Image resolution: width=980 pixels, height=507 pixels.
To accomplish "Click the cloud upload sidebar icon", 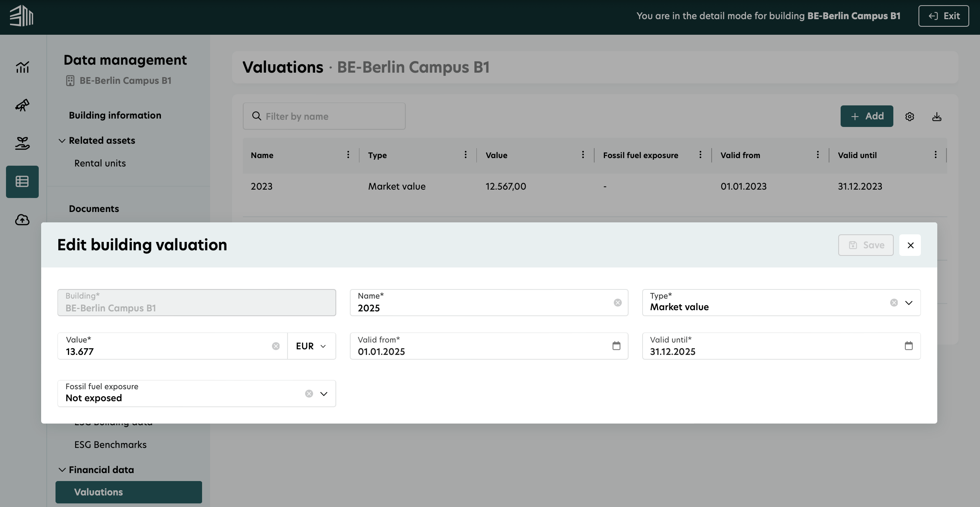I will point(22,220).
